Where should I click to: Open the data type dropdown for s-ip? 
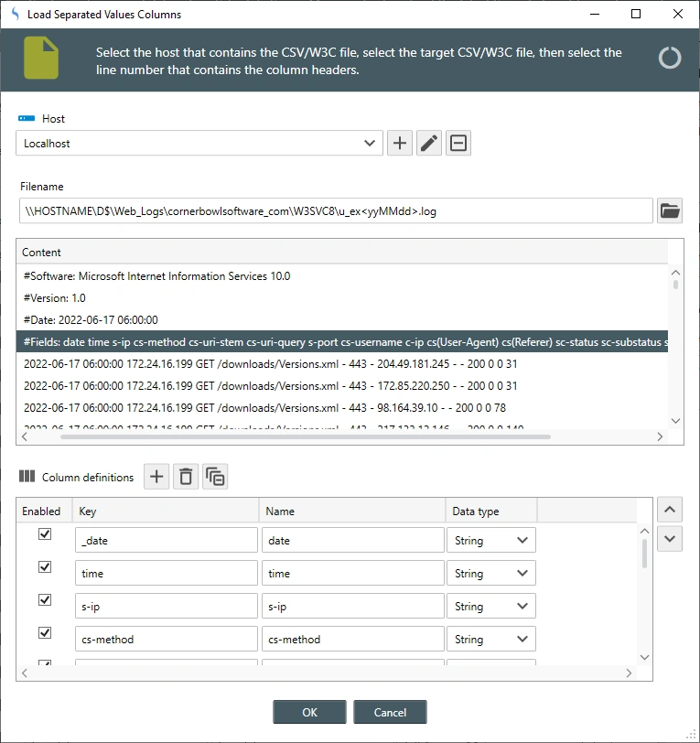pyautogui.click(x=490, y=607)
